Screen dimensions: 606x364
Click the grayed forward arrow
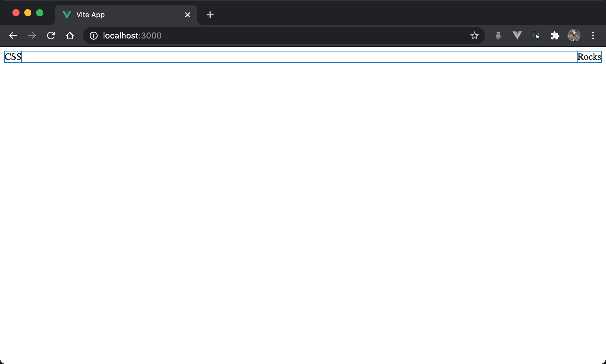coord(32,36)
